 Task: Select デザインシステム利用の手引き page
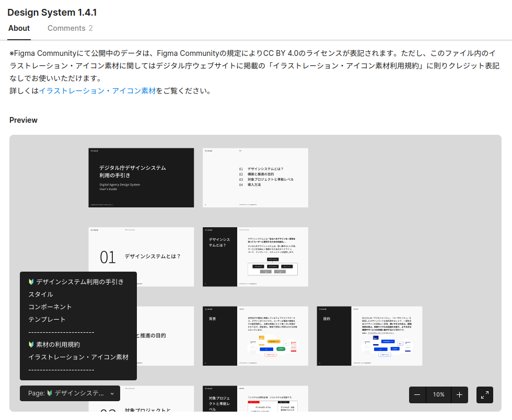pos(78,282)
